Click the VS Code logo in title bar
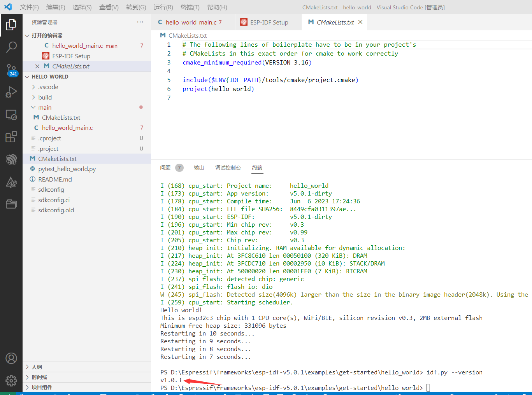The image size is (532, 395). [x=8, y=7]
